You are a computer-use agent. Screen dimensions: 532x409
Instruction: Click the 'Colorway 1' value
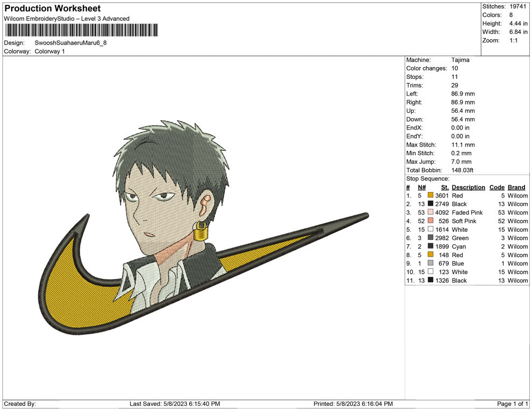pyautogui.click(x=49, y=51)
